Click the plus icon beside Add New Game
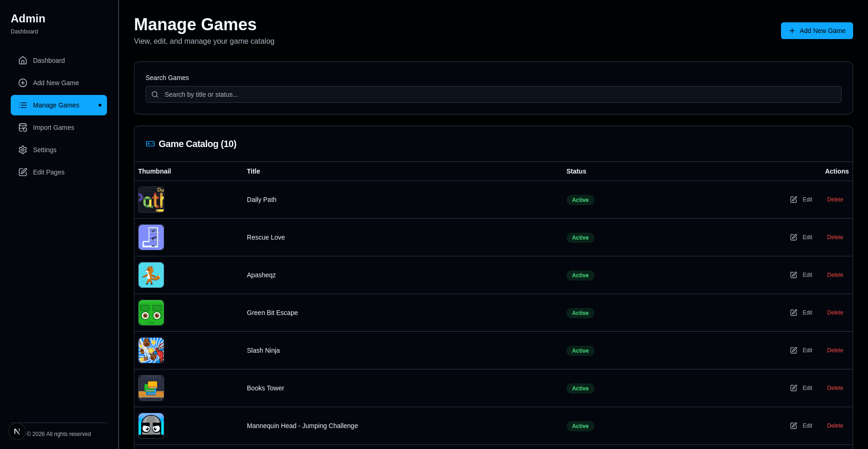Image resolution: width=868 pixels, height=449 pixels. pos(23,83)
